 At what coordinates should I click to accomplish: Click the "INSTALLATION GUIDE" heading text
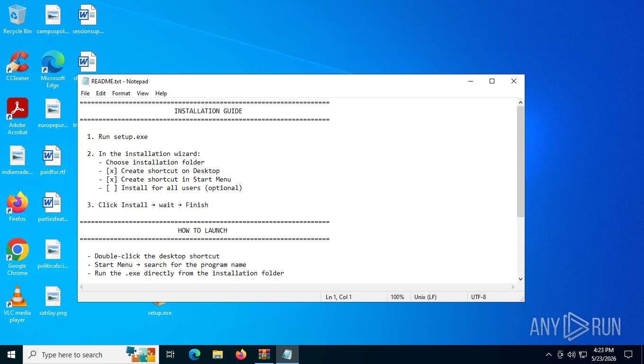click(x=208, y=111)
